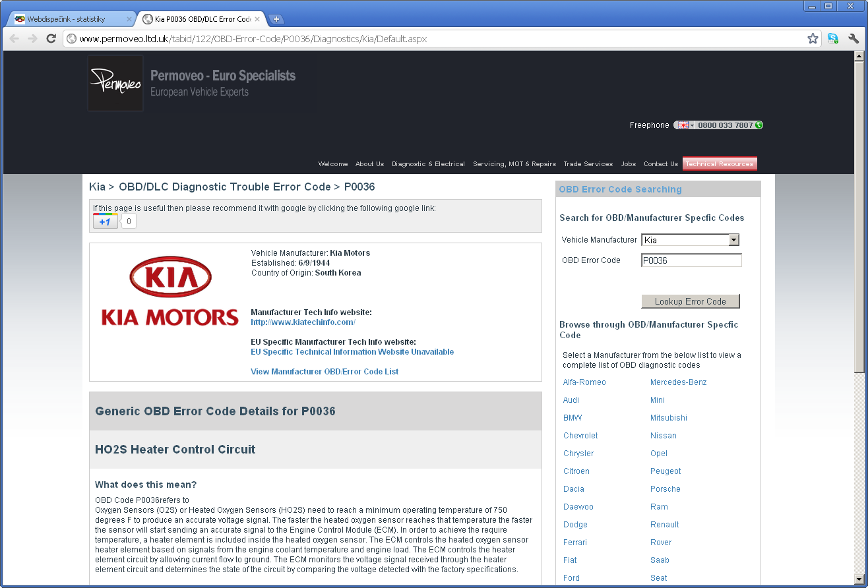Click the address bar URL
The width and height of the screenshot is (868, 588).
(253, 39)
